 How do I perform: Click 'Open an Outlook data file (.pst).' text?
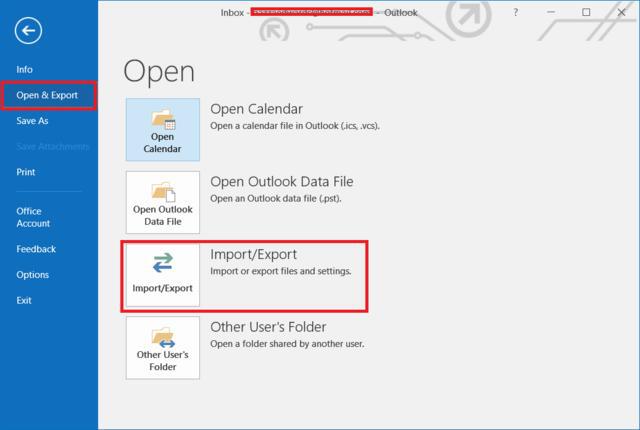(276, 198)
